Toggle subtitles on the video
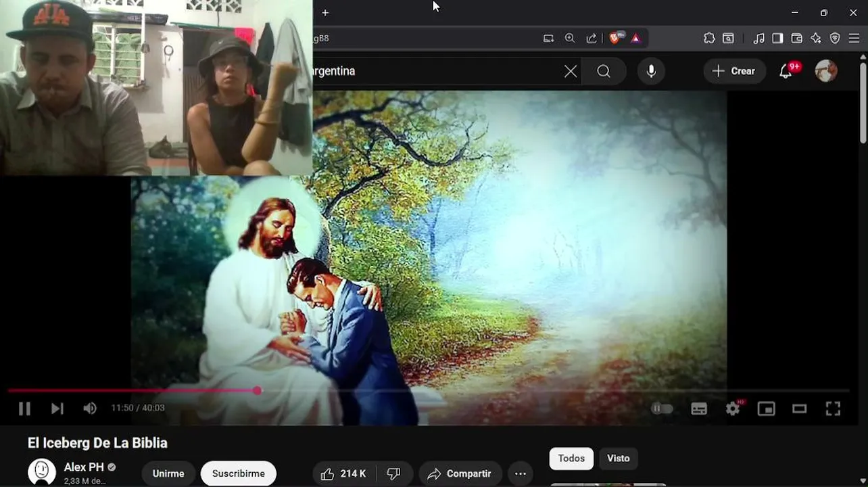This screenshot has width=868, height=487. coord(699,409)
